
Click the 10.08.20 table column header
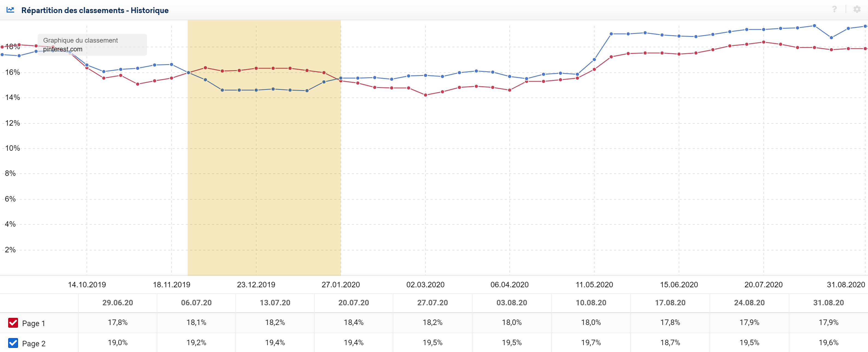click(x=591, y=303)
